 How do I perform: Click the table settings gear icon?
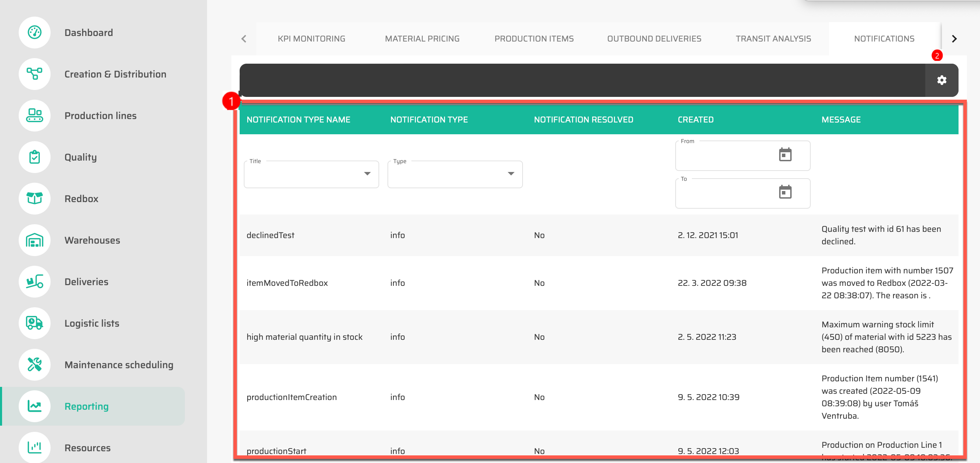coord(941,80)
